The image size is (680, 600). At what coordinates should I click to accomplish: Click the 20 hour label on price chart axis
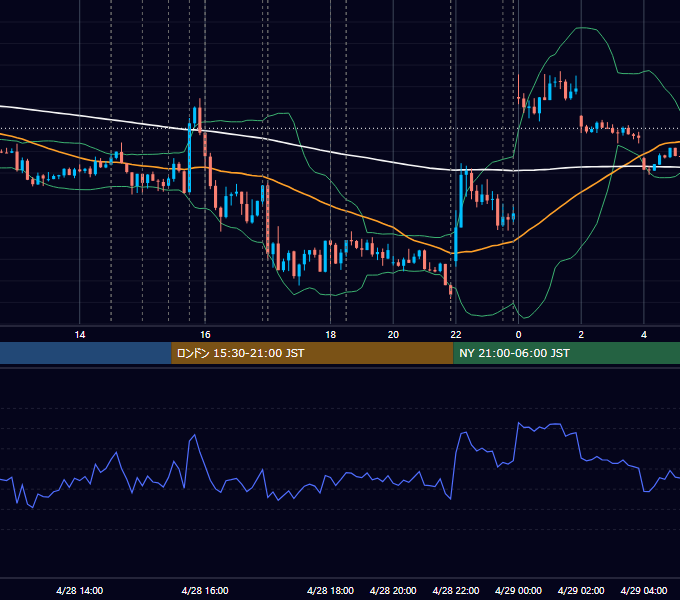393,335
